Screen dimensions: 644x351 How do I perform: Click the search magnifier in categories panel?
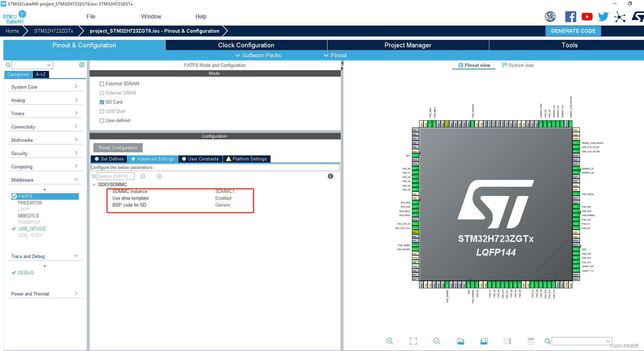[x=8, y=65]
